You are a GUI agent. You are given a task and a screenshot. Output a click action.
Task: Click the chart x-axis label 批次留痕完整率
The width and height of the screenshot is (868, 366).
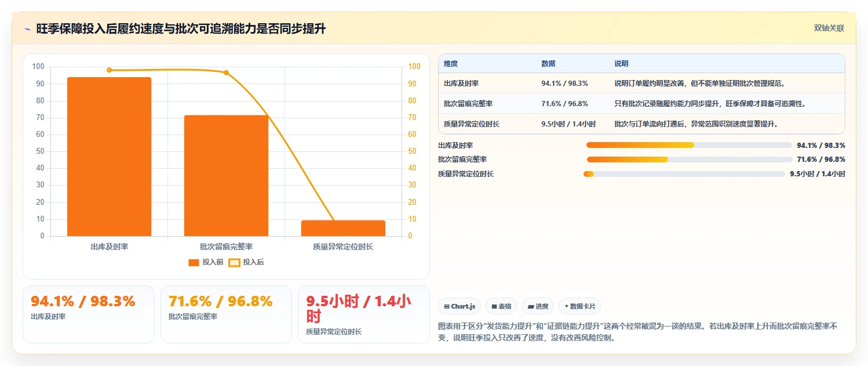(226, 247)
